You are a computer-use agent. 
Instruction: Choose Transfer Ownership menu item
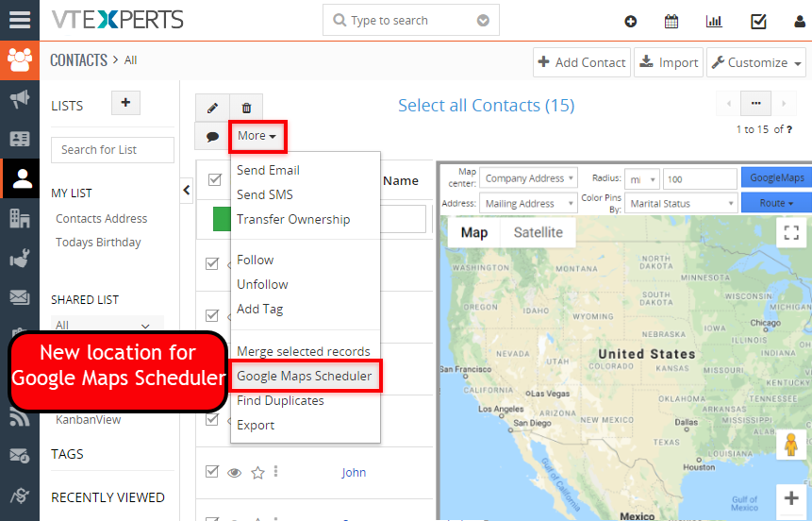(x=293, y=219)
